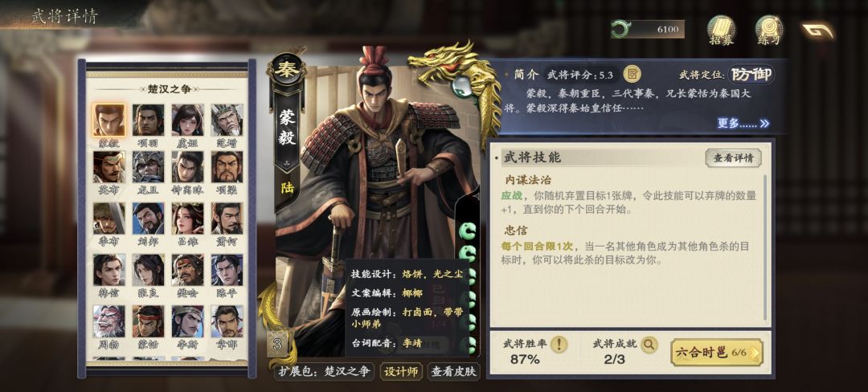868x392 pixels.
Task: Click the 查看皮肤 view skins button
Action: click(x=453, y=372)
